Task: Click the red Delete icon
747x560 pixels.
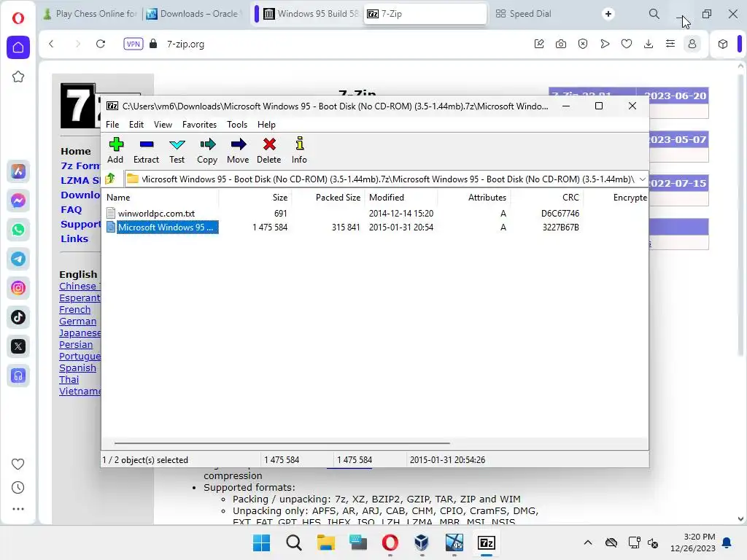Action: 269,150
